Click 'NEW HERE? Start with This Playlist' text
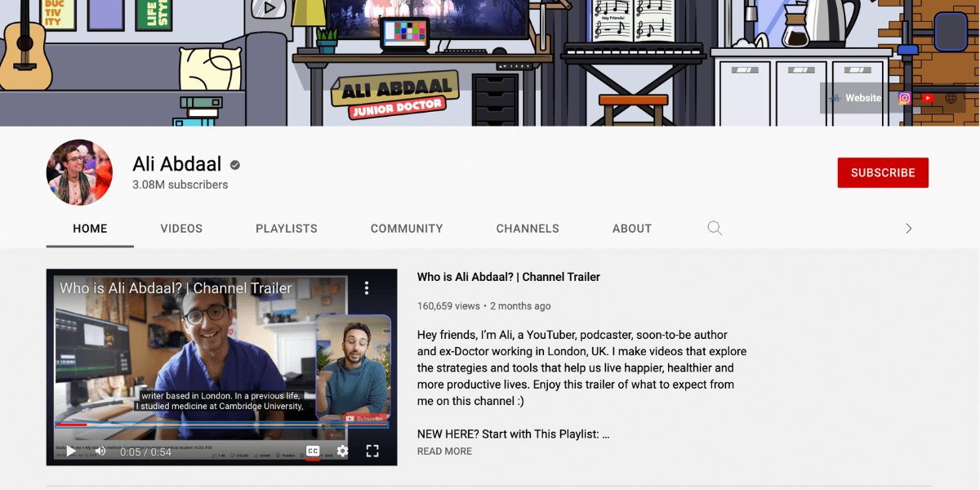This screenshot has height=490, width=980. point(513,434)
